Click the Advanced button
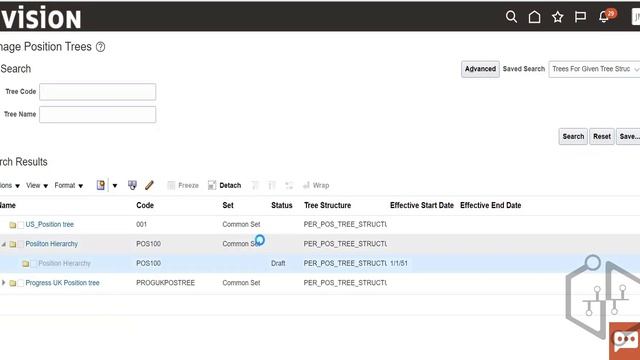This screenshot has width=640, height=360. pyautogui.click(x=480, y=69)
